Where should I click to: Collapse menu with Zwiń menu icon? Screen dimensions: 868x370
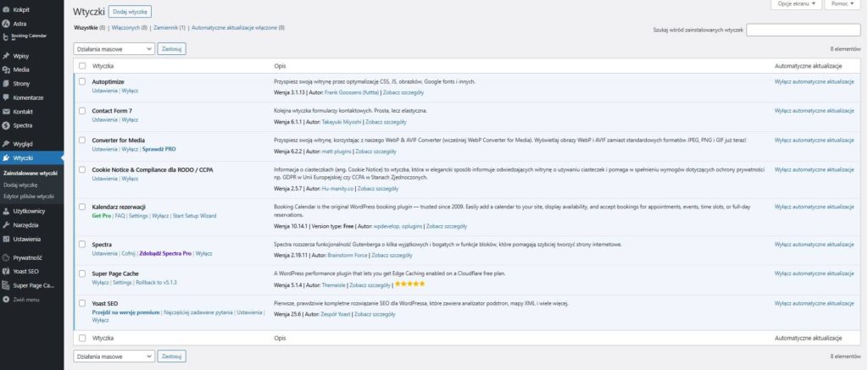(6, 299)
